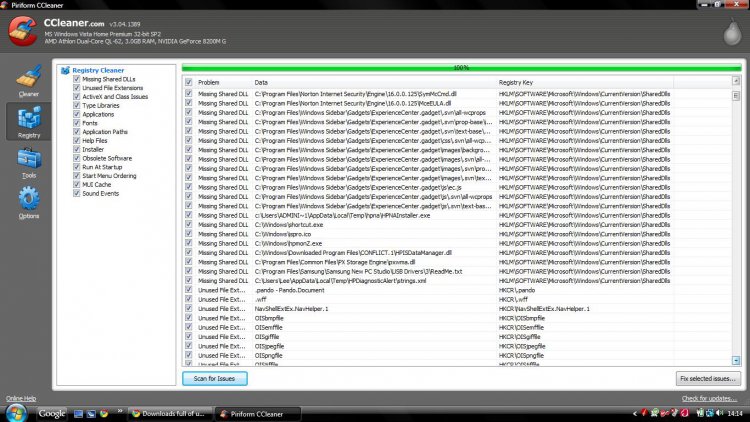The height and width of the screenshot is (422, 750).
Task: Click the battery power tray icon
Action: pyautogui.click(x=700, y=413)
